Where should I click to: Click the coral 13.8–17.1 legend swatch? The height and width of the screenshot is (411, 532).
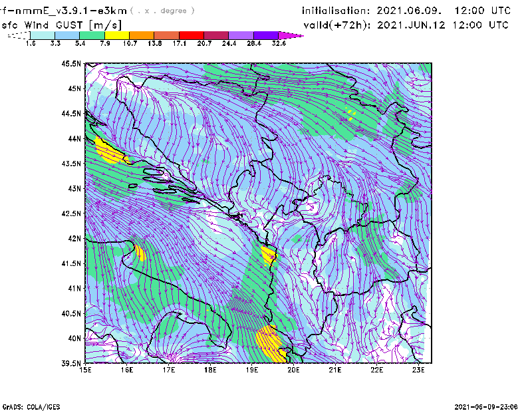pos(167,35)
